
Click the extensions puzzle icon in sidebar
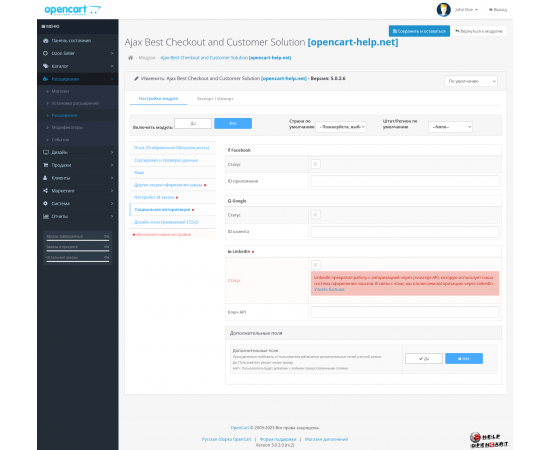[46, 79]
